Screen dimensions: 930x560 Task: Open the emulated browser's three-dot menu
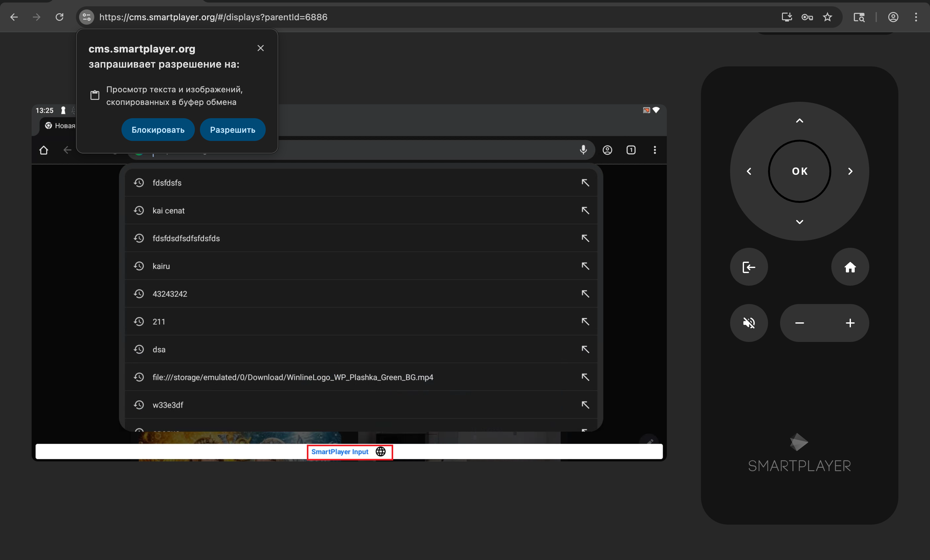(x=654, y=150)
